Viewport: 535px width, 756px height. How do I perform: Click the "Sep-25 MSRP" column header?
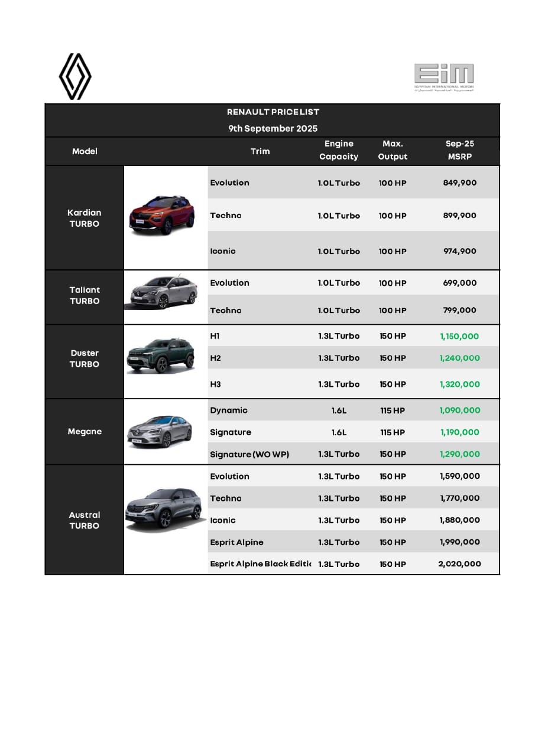click(460, 150)
